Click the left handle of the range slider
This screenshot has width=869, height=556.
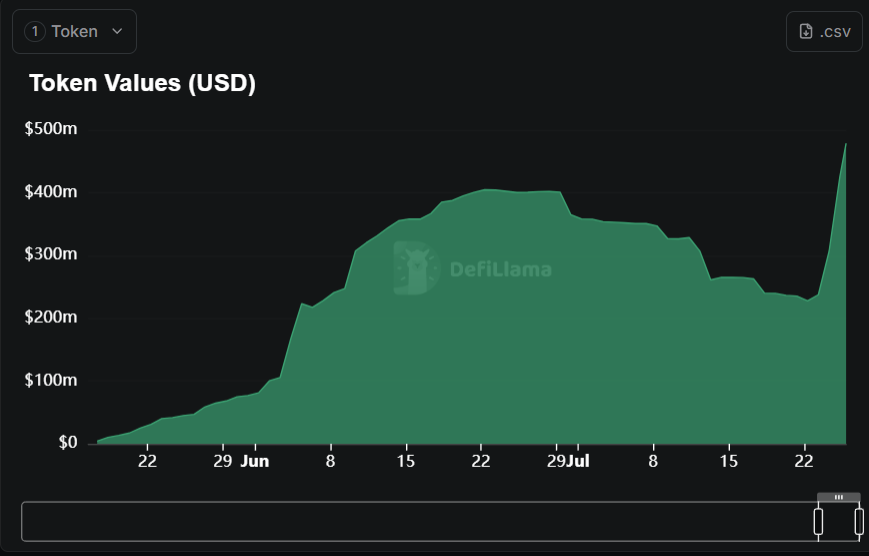click(818, 522)
